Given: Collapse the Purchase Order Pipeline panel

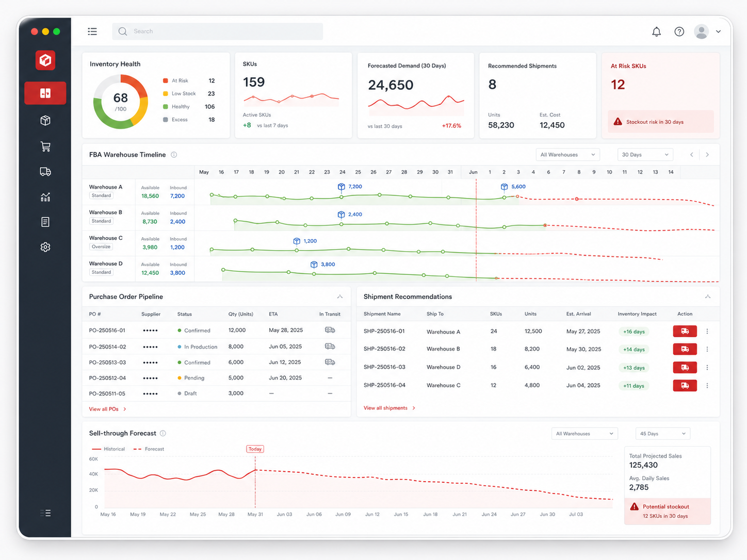Looking at the screenshot, I should point(340,297).
